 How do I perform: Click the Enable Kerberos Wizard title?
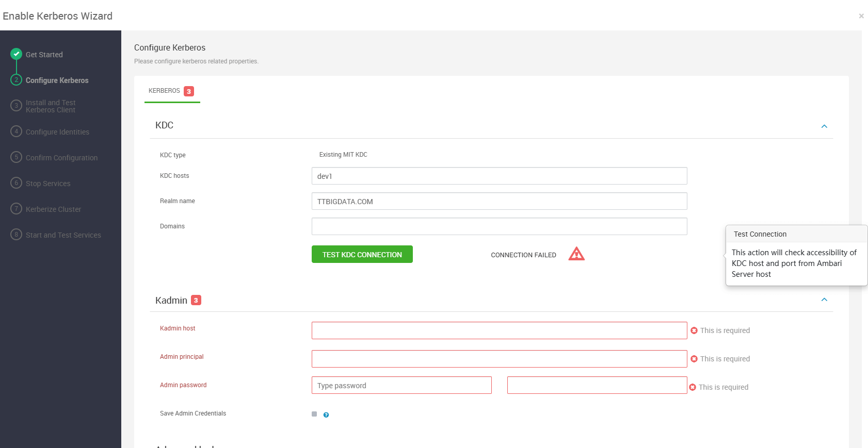click(x=57, y=16)
